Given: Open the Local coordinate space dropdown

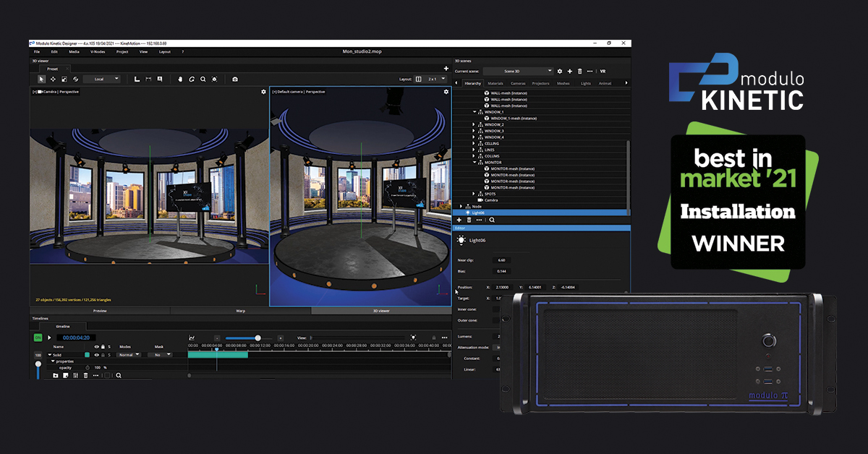Looking at the screenshot, I should click(101, 79).
